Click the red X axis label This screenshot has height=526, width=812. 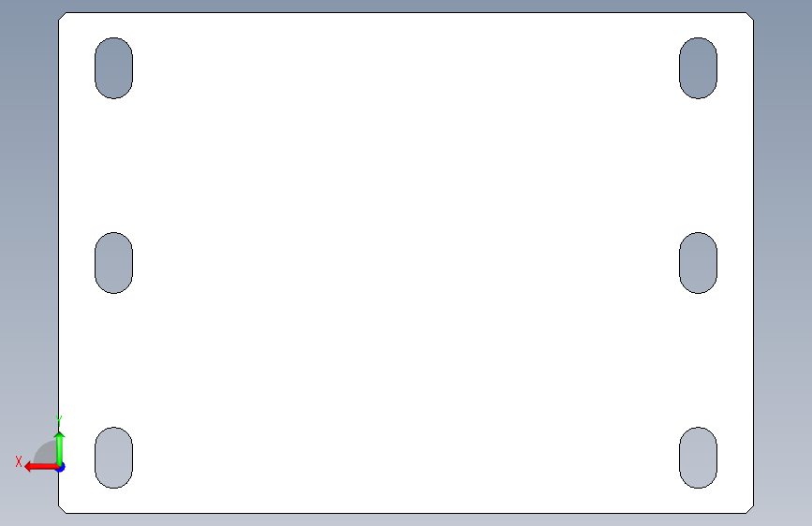click(19, 461)
